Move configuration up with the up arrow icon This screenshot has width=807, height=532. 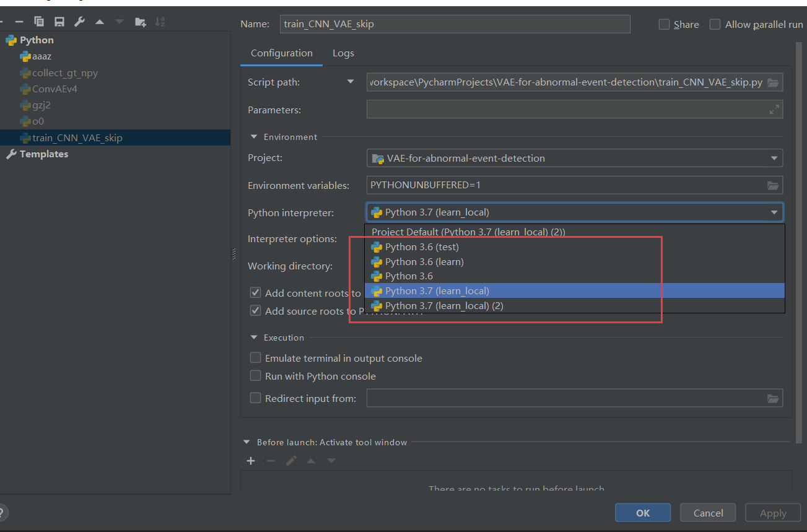[x=99, y=20]
